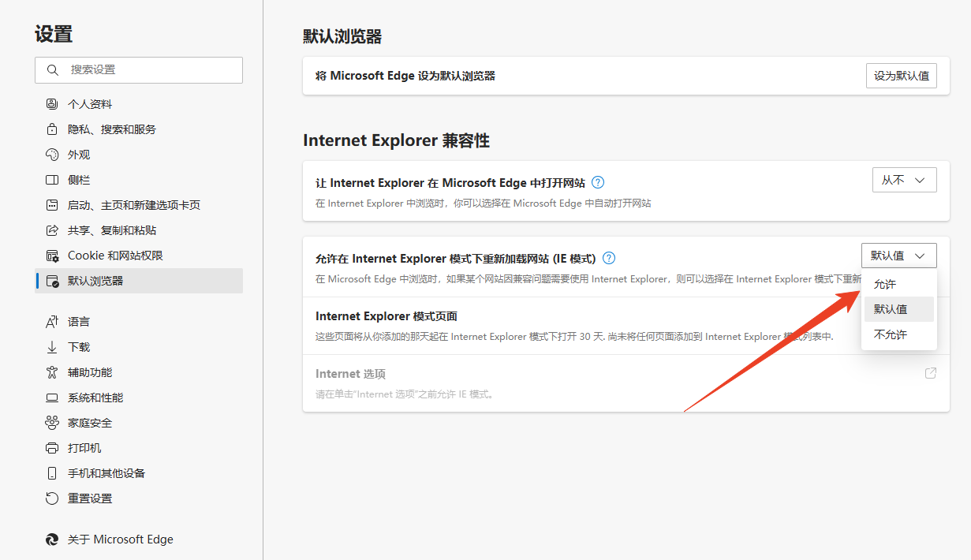This screenshot has height=560, width=971.
Task: Go to 侧栏 settings
Action: tap(139, 180)
